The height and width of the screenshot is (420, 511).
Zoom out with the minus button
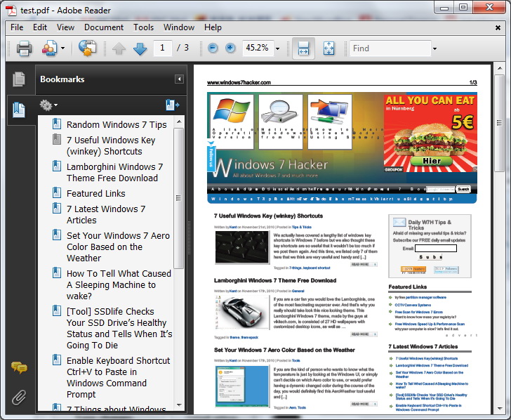click(x=213, y=48)
